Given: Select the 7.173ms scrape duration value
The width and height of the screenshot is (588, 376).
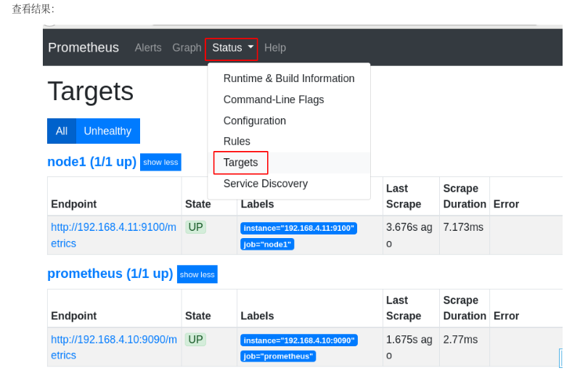Looking at the screenshot, I should pyautogui.click(x=463, y=227).
